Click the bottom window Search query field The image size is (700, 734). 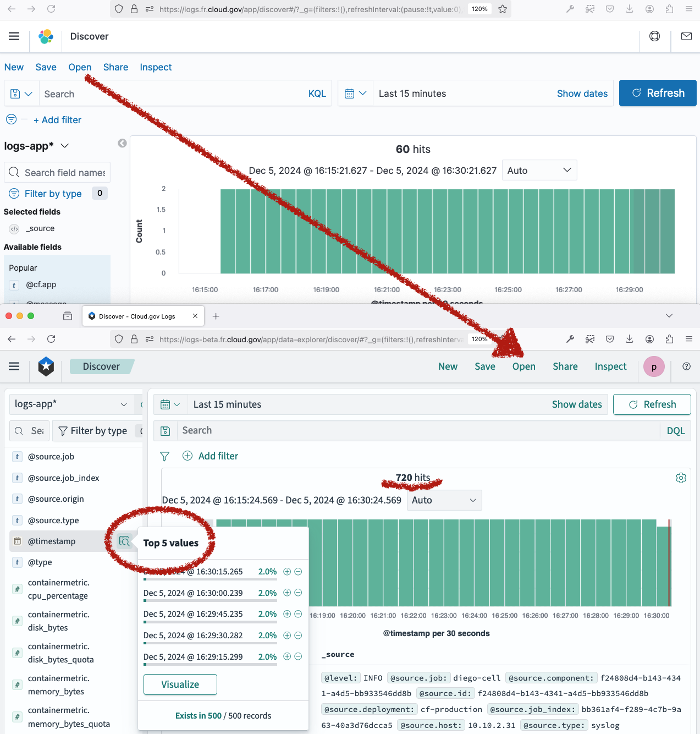coord(418,431)
